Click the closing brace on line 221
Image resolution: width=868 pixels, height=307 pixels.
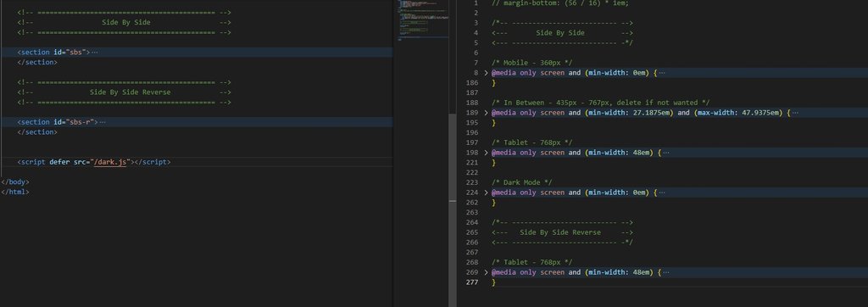494,162
